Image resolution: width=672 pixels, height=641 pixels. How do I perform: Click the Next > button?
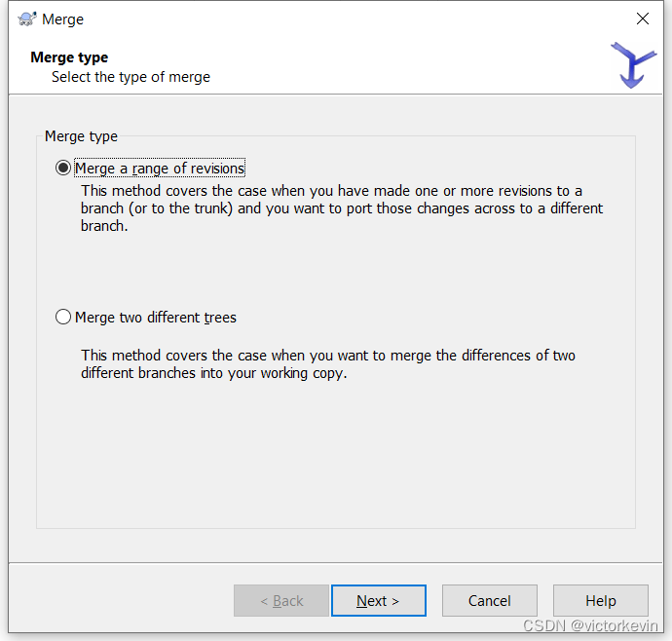click(379, 600)
